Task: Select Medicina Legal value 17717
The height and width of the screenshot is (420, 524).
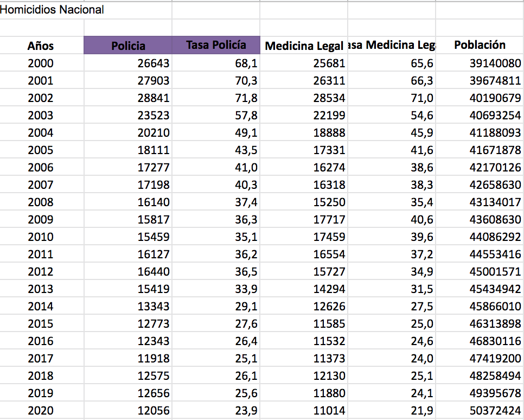Action: [x=304, y=220]
